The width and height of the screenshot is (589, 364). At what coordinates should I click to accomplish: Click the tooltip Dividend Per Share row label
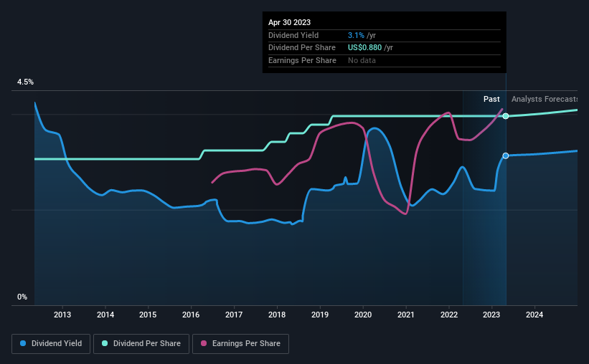point(302,48)
